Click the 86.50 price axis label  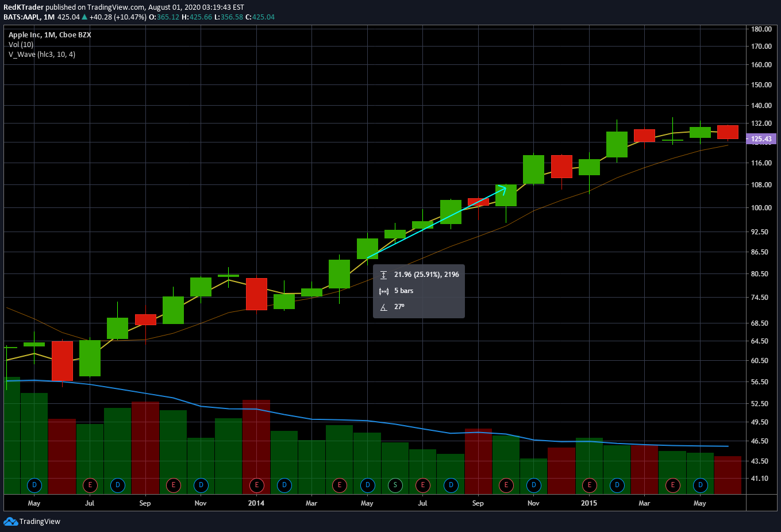(760, 252)
